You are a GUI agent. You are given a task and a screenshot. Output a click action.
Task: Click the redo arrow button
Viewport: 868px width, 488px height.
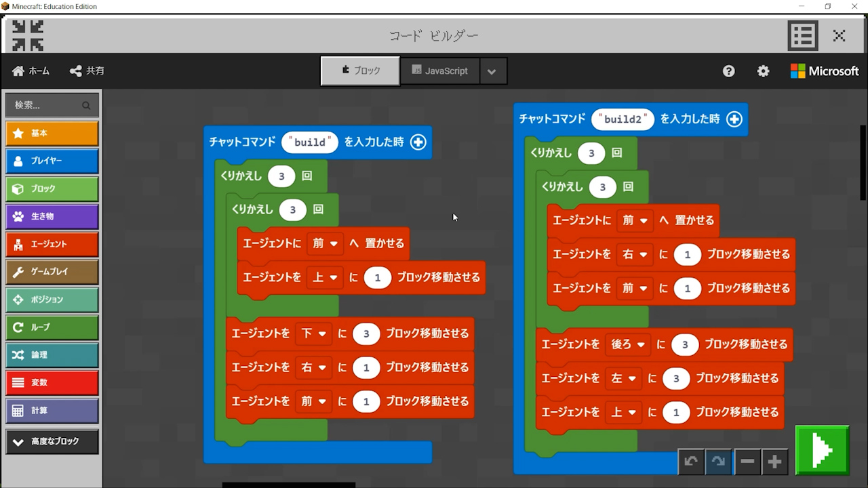[x=719, y=462]
